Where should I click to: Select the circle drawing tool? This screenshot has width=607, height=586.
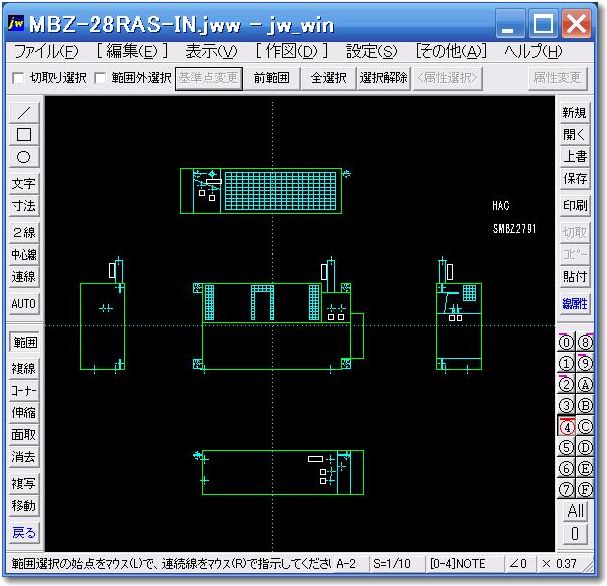(24, 156)
